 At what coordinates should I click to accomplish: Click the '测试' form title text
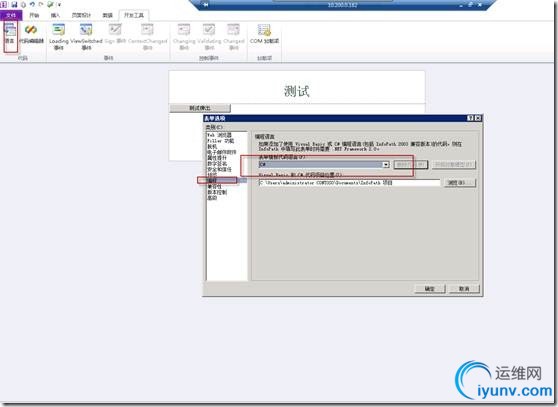[296, 91]
